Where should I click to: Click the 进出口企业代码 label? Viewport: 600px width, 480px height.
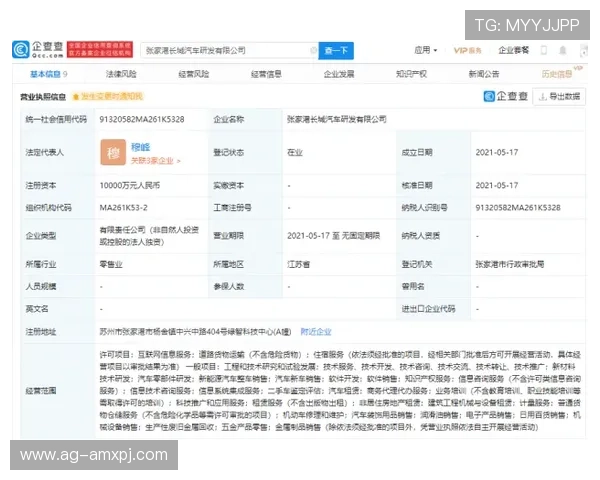(x=428, y=309)
